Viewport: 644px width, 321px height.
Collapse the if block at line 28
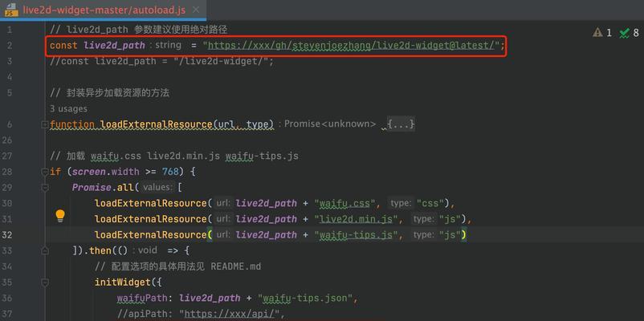point(45,172)
